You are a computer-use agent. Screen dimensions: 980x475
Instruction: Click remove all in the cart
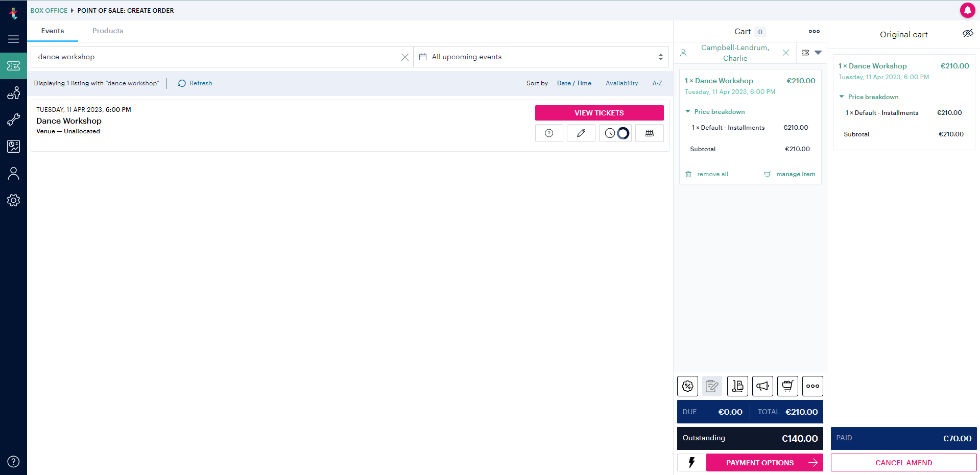click(707, 174)
